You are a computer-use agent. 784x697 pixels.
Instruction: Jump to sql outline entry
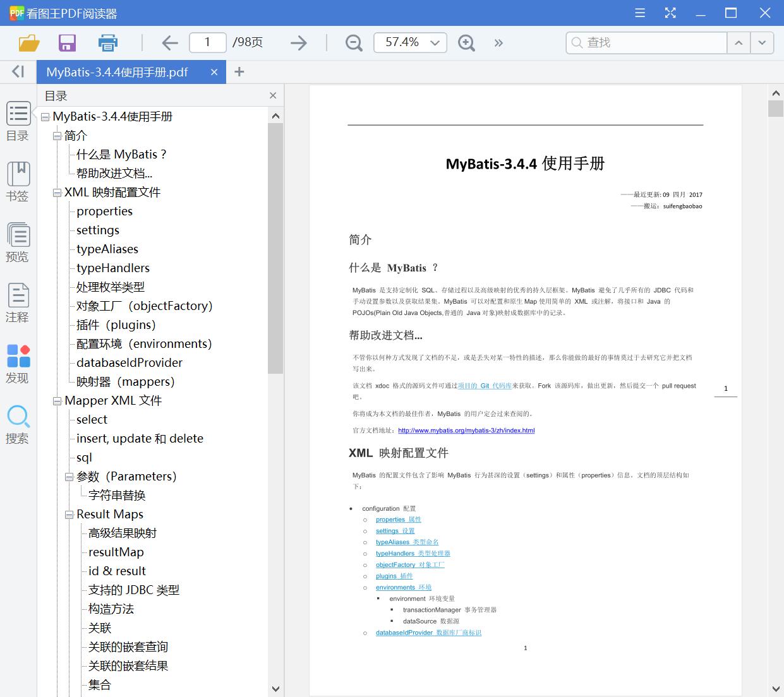coord(85,458)
